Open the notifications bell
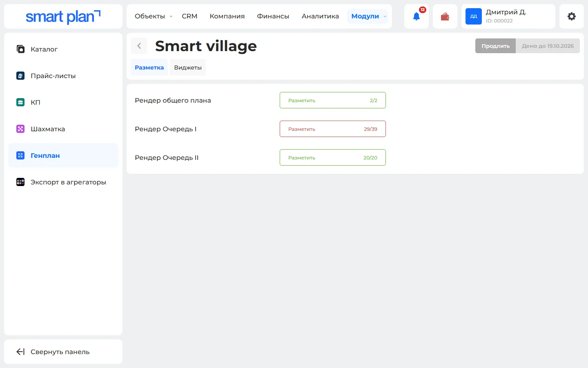Image resolution: width=588 pixels, height=368 pixels. (416, 16)
